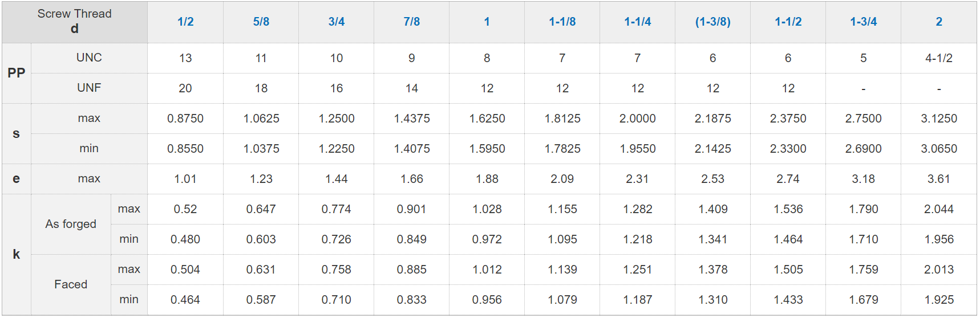Click the Screw Thread d header cell
980x318 pixels.
point(75,22)
